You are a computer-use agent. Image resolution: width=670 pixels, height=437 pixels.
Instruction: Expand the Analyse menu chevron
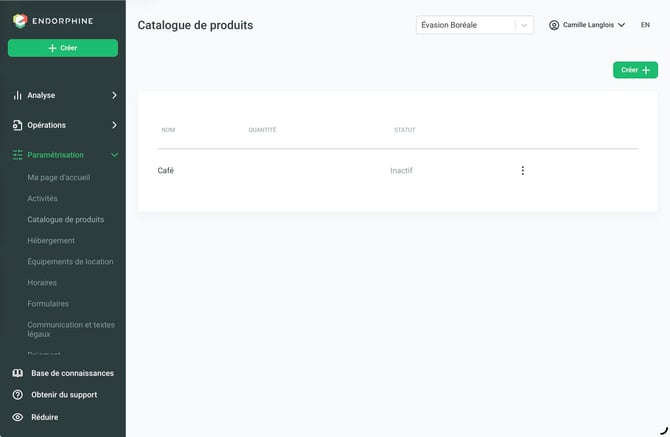(114, 95)
